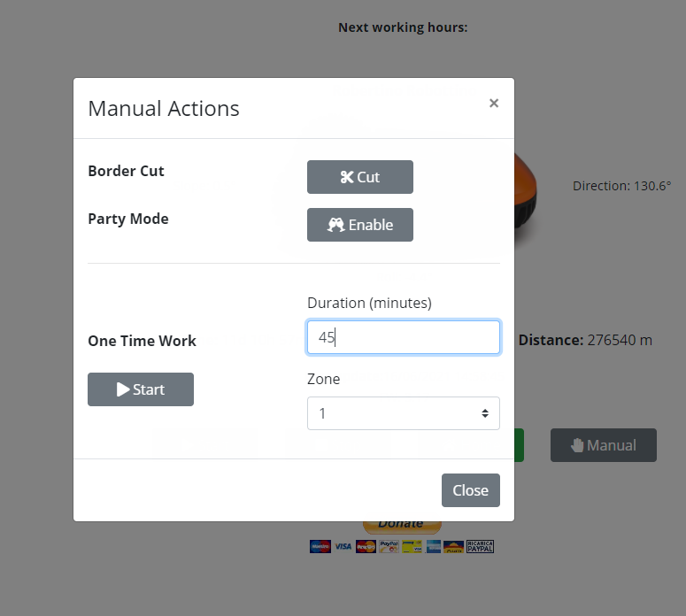Dismiss Manual Actions with the X icon

(494, 104)
